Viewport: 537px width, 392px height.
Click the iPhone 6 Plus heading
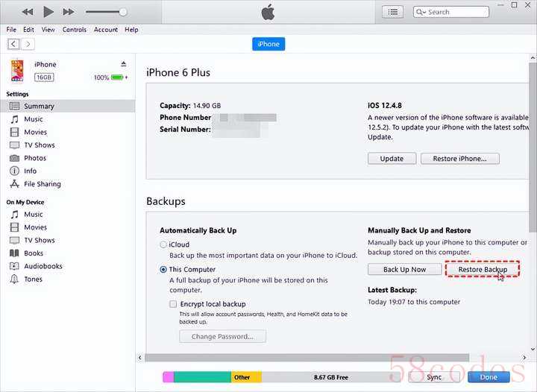point(178,72)
